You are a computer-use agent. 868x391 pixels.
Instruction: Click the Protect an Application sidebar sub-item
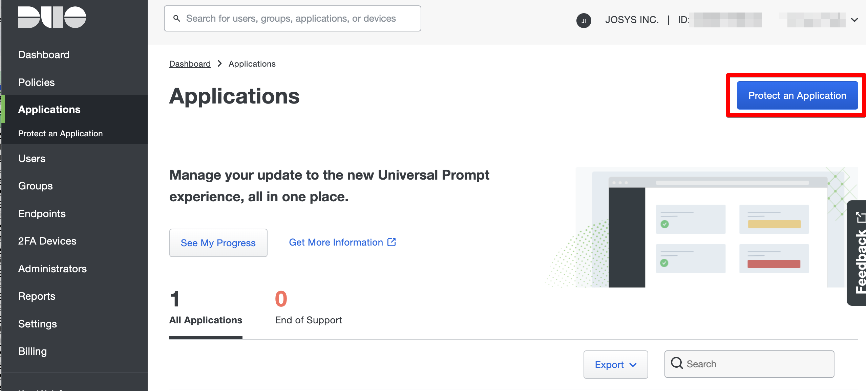(x=60, y=133)
